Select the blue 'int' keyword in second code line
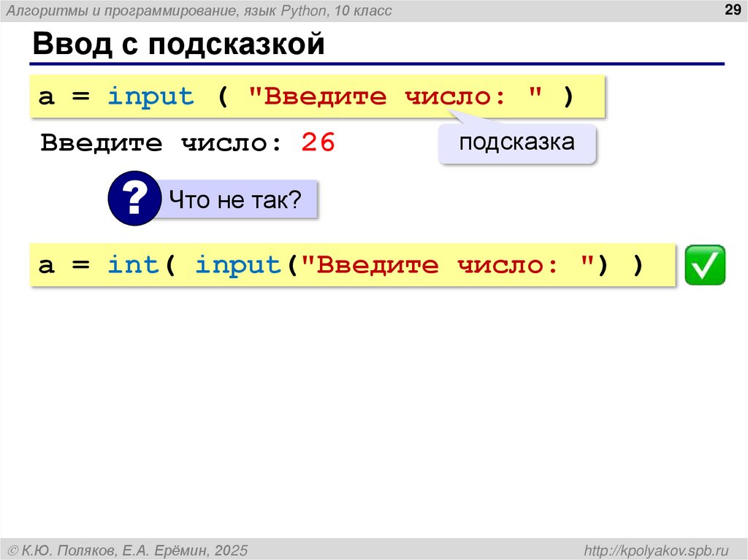Screen dimensions: 748x560 tap(134, 264)
